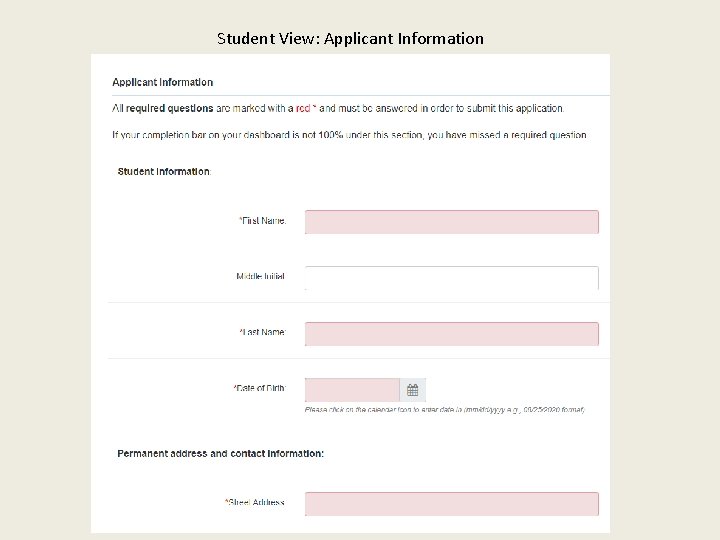Focus the Middle Initial text box
Image resolution: width=720 pixels, height=540 pixels.
click(x=451, y=277)
